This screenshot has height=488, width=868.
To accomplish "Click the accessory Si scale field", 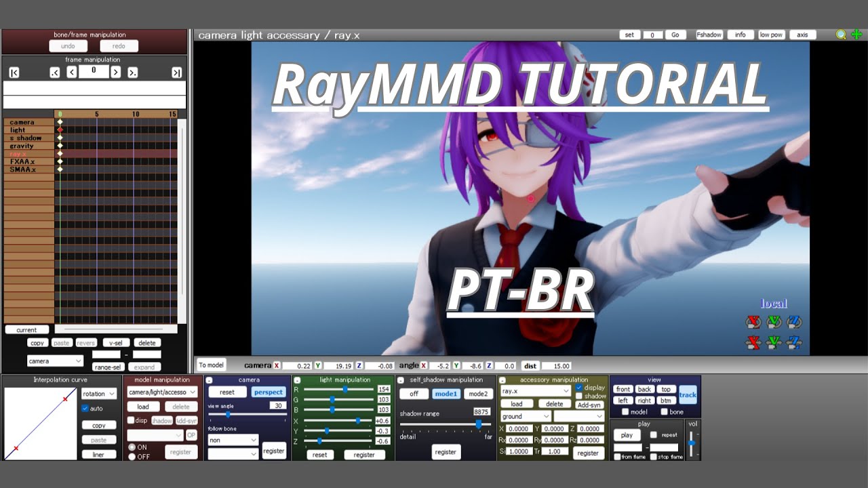I will pyautogui.click(x=519, y=451).
